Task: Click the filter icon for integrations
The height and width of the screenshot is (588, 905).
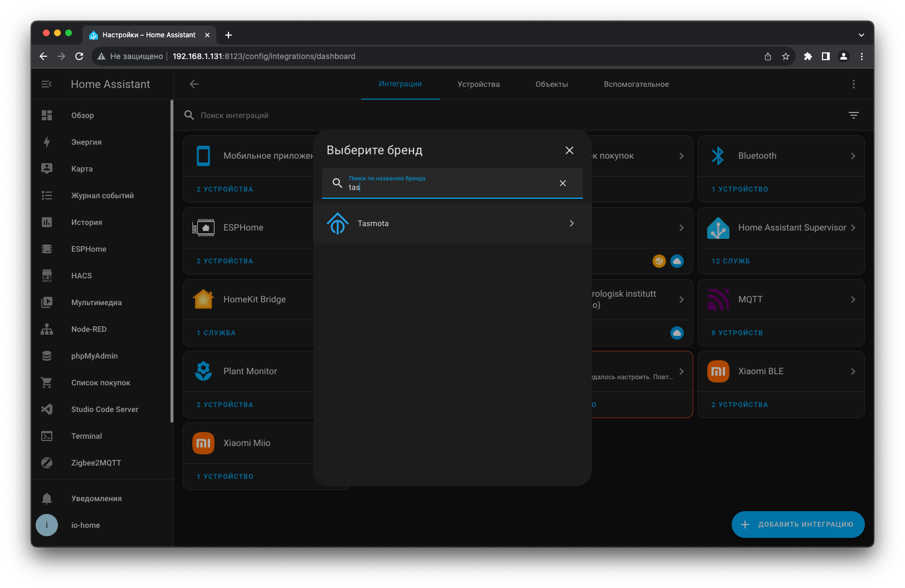Action: (x=853, y=115)
